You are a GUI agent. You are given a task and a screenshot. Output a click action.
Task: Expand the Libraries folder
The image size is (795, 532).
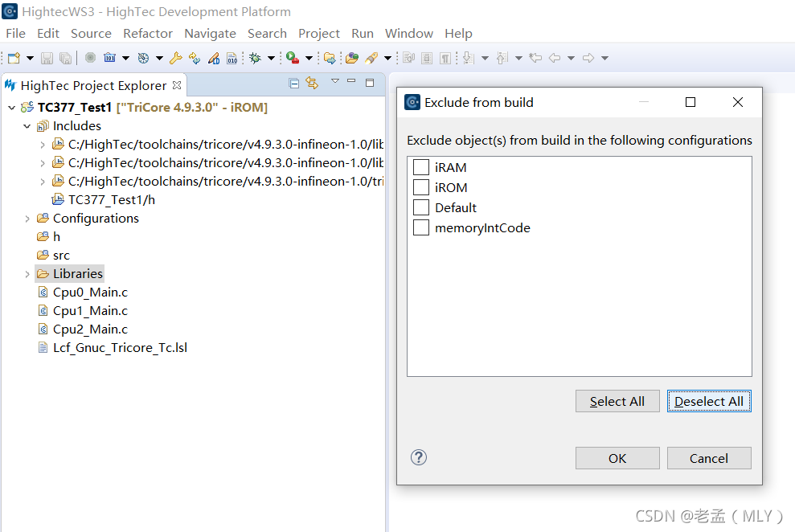point(27,274)
